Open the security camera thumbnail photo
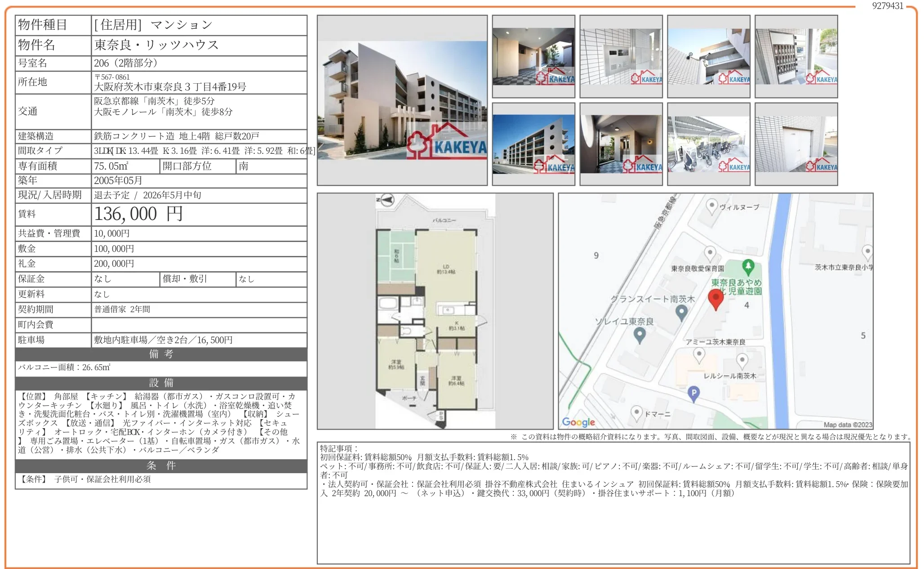Viewport: 924px width, 569px height. pyautogui.click(x=708, y=56)
